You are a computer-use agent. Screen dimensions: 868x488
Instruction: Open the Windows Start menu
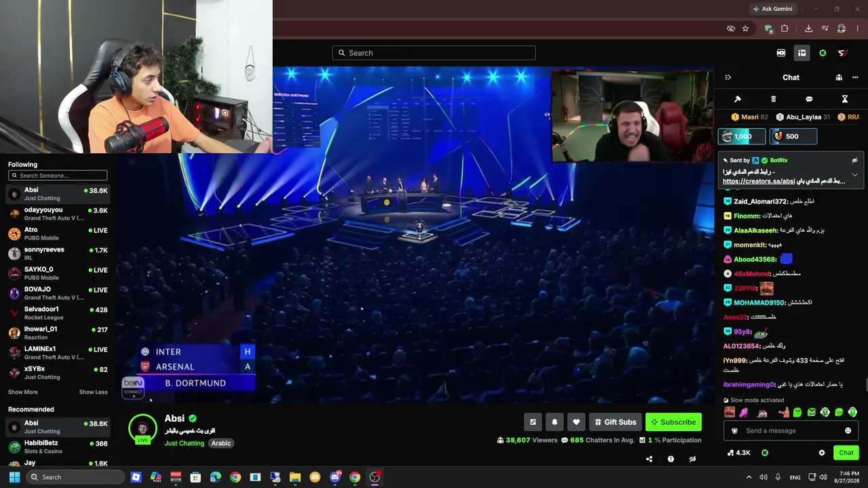click(14, 477)
